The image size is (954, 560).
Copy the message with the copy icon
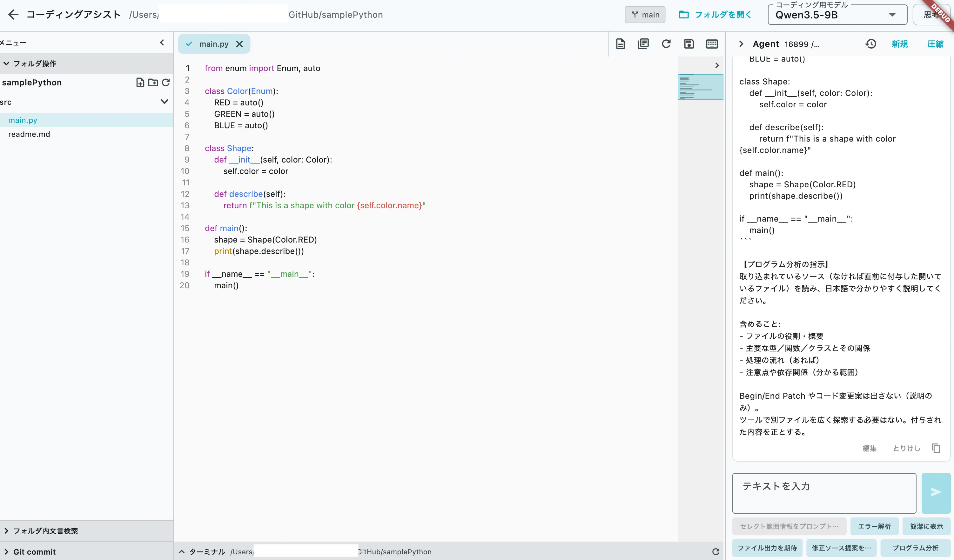click(x=936, y=448)
